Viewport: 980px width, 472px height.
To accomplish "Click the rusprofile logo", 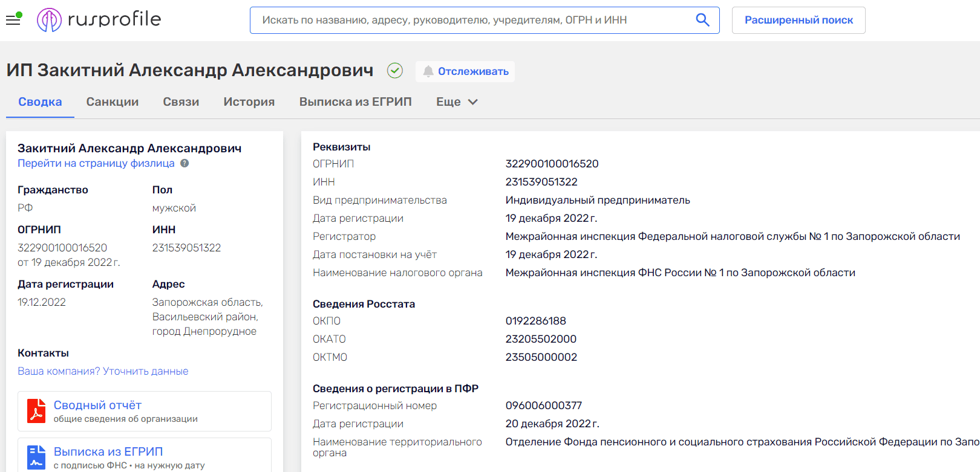I will (x=99, y=20).
